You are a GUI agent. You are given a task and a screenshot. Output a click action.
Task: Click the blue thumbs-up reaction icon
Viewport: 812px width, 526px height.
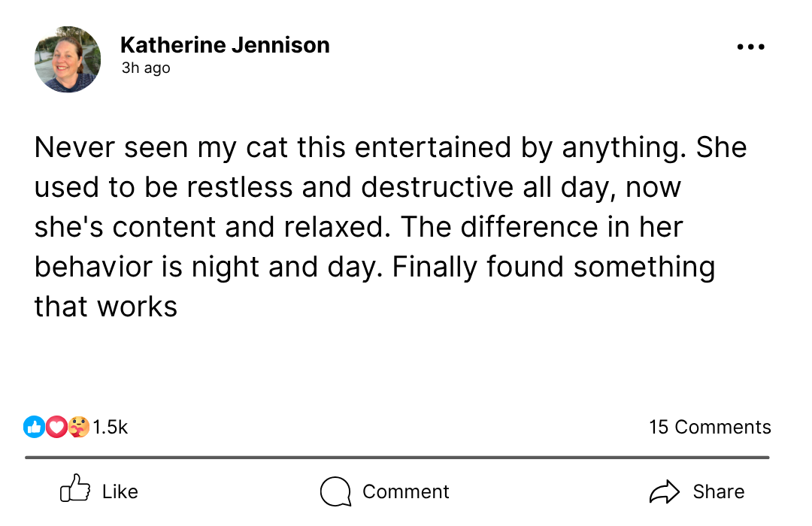point(35,428)
